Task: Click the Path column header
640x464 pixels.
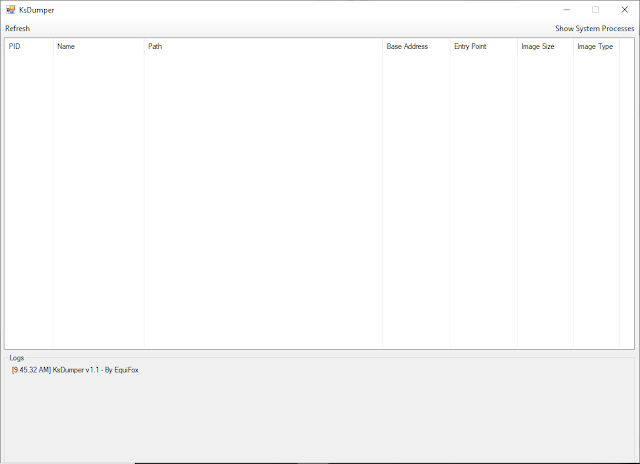Action: (x=263, y=47)
